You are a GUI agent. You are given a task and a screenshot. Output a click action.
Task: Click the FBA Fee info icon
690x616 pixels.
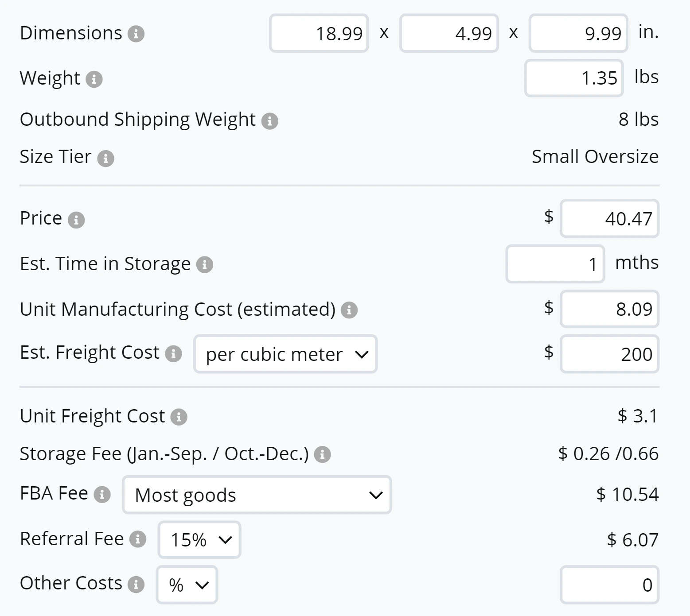pos(102,494)
